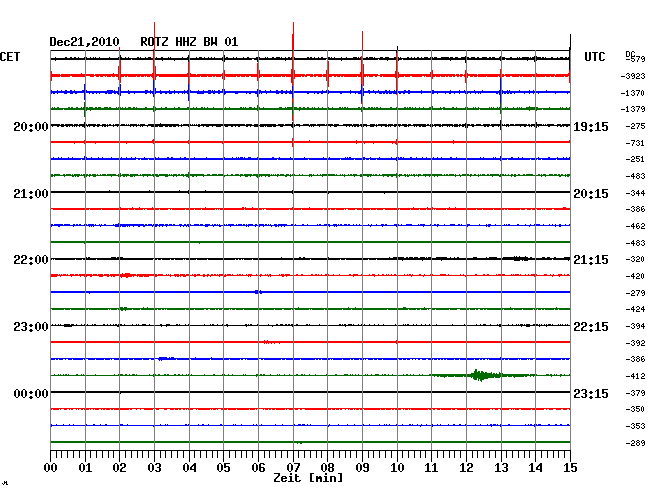The height and width of the screenshot is (494, 650).
Task: Click the station label ROTZ HHZ BW 01
Action: (189, 42)
